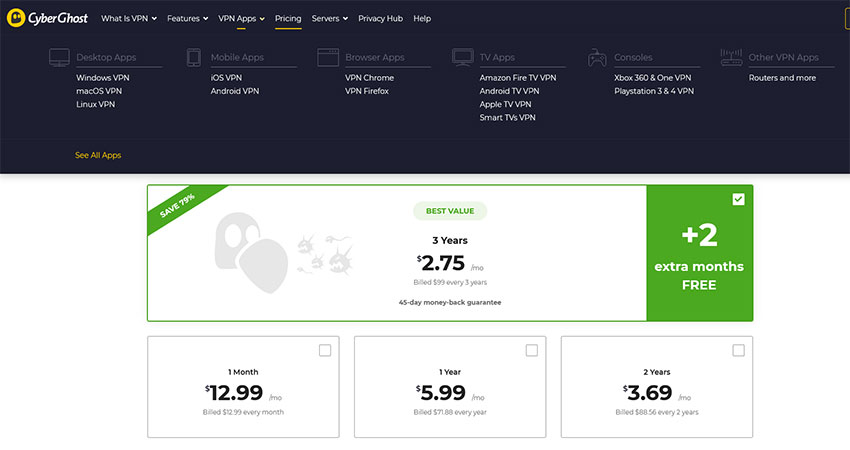
Task: Click the CyberGhost logo
Action: tap(47, 18)
